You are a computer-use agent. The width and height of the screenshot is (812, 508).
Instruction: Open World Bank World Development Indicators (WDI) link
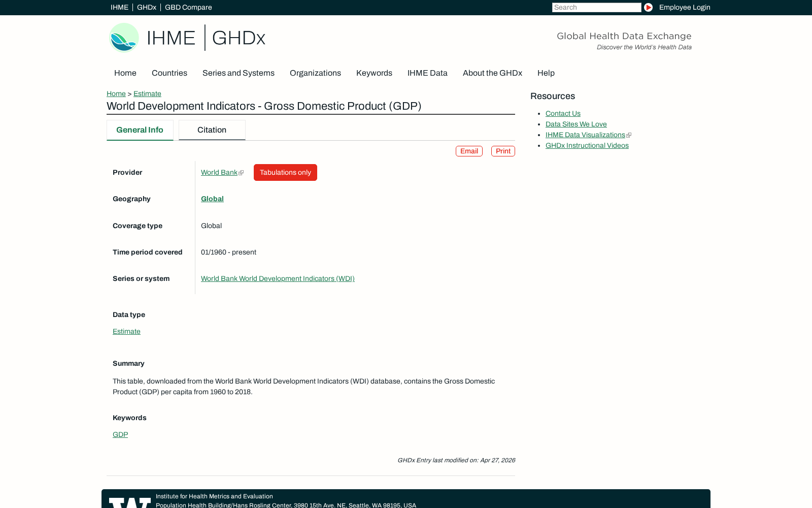click(278, 279)
